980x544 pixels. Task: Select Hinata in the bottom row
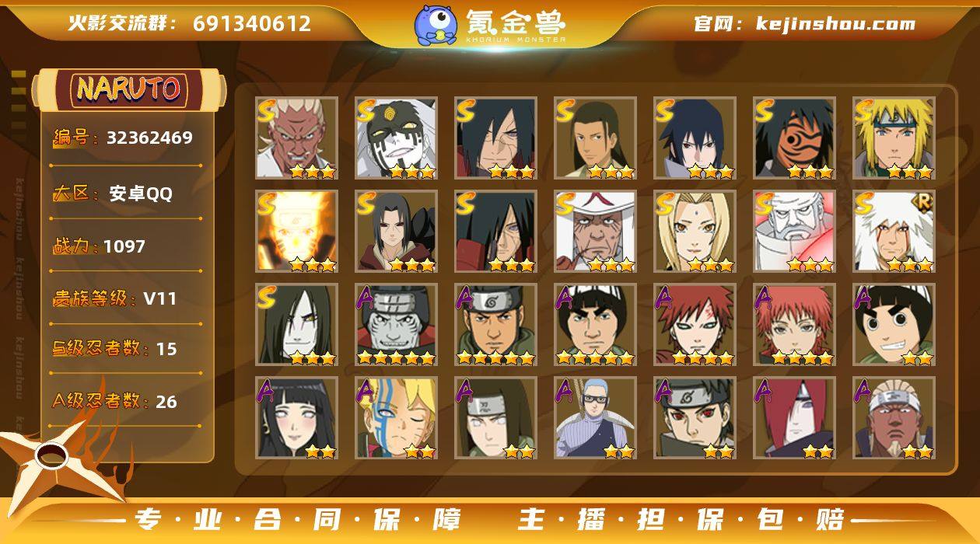click(296, 417)
